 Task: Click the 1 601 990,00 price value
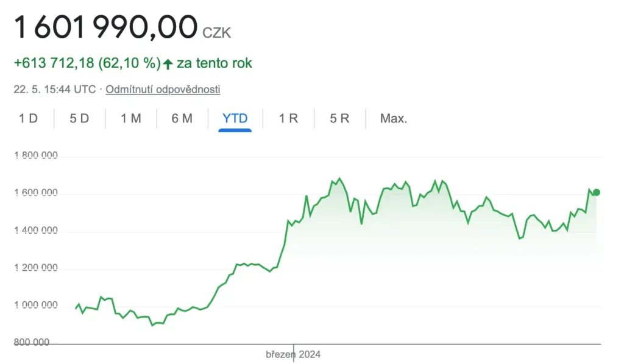pyautogui.click(x=105, y=27)
